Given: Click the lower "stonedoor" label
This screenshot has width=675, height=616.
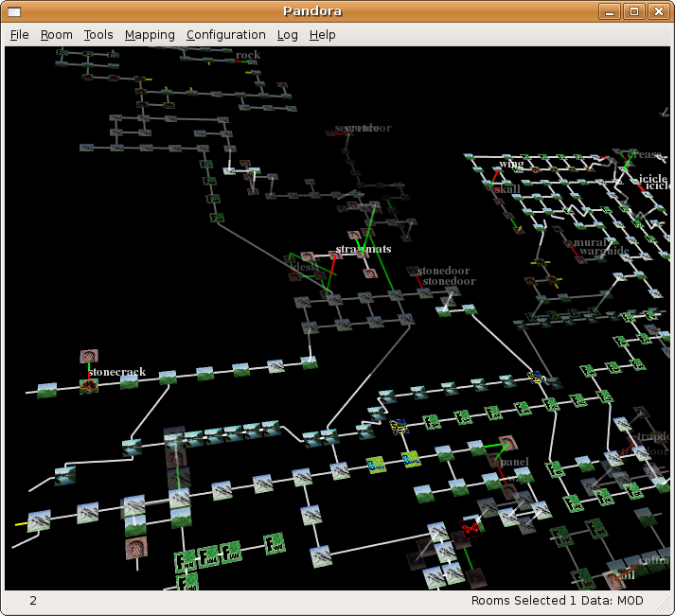Looking at the screenshot, I should [x=449, y=281].
